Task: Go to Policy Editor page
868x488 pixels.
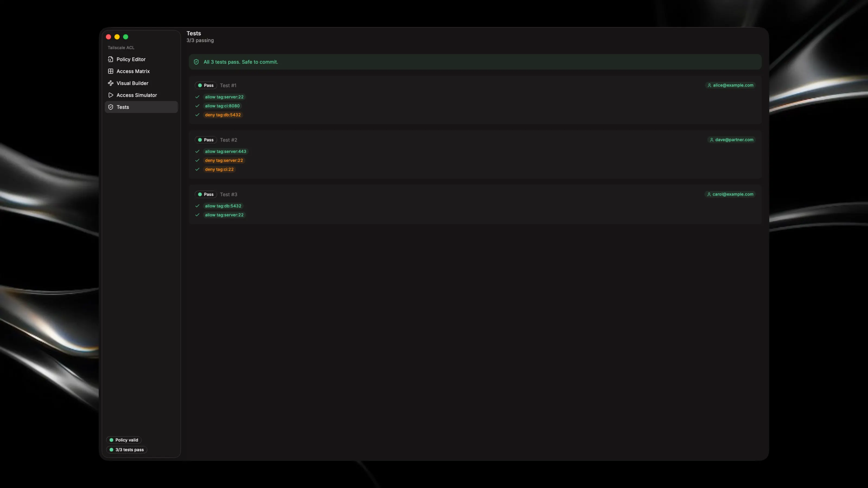Action: click(141, 59)
